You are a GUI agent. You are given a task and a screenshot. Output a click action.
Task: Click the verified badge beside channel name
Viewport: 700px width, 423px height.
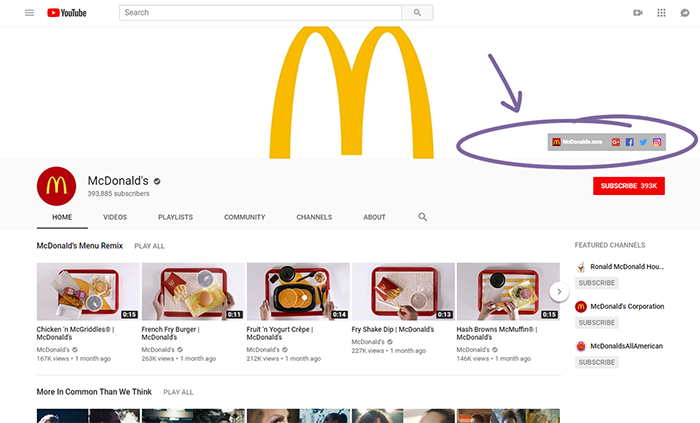click(157, 181)
